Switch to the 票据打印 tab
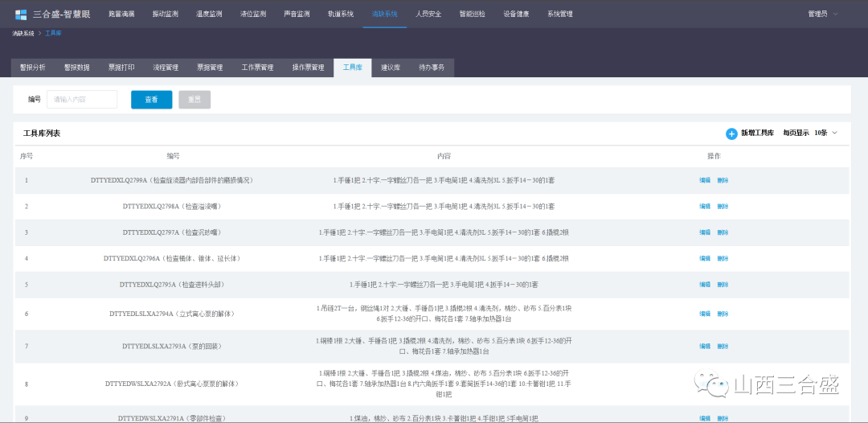The image size is (868, 423). [121, 68]
